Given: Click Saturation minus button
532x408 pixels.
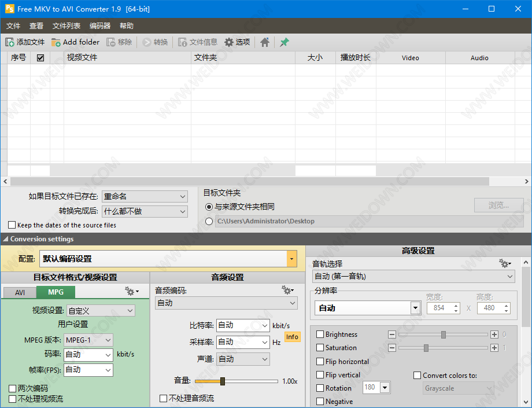Looking at the screenshot, I should coord(392,348).
